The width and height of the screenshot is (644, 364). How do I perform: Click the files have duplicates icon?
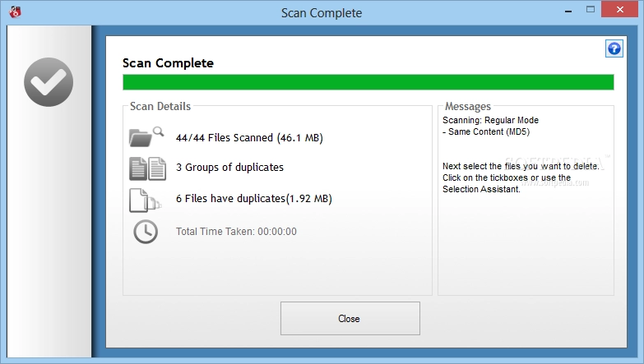point(145,200)
